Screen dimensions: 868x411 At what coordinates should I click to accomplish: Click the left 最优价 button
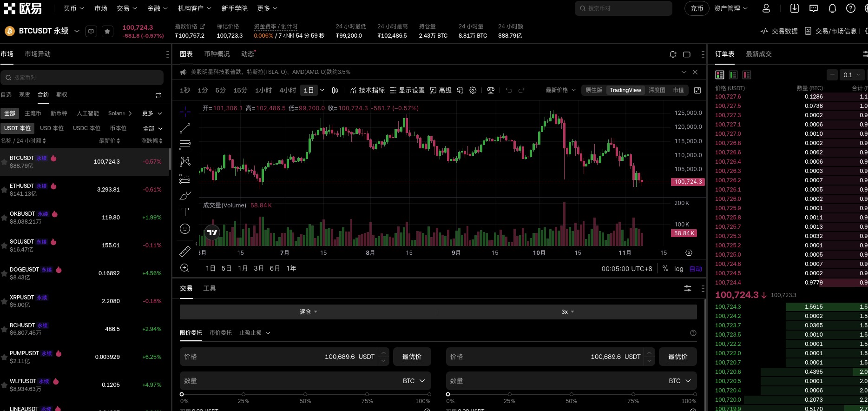coord(412,357)
